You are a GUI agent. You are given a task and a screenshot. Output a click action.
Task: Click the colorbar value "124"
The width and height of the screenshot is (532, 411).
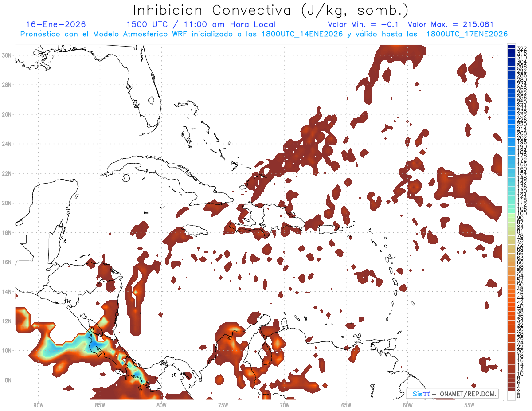pyautogui.click(x=521, y=196)
